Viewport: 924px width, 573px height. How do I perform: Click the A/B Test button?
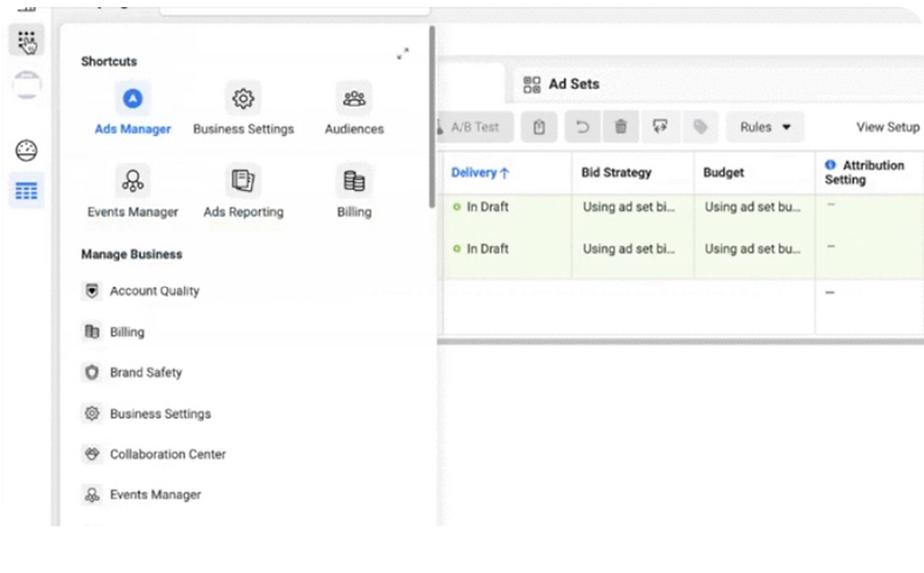click(474, 127)
